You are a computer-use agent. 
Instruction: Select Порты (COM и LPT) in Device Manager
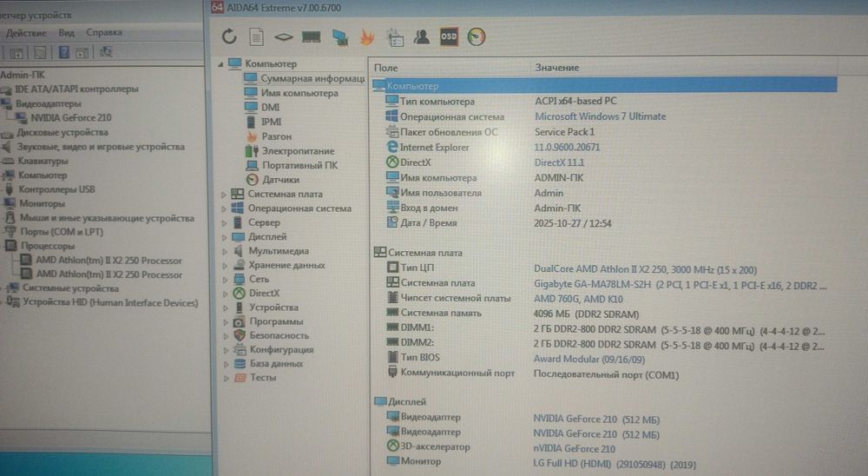pos(62,232)
